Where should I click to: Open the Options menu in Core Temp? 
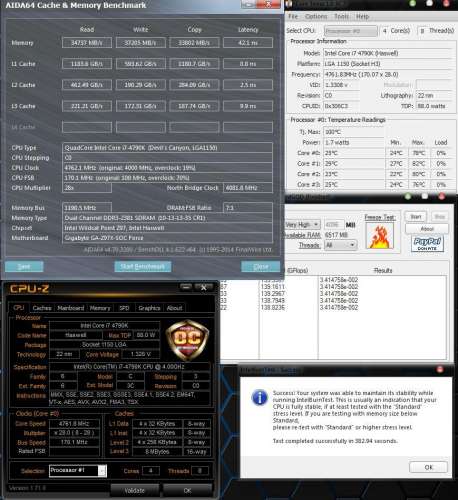click(x=316, y=17)
